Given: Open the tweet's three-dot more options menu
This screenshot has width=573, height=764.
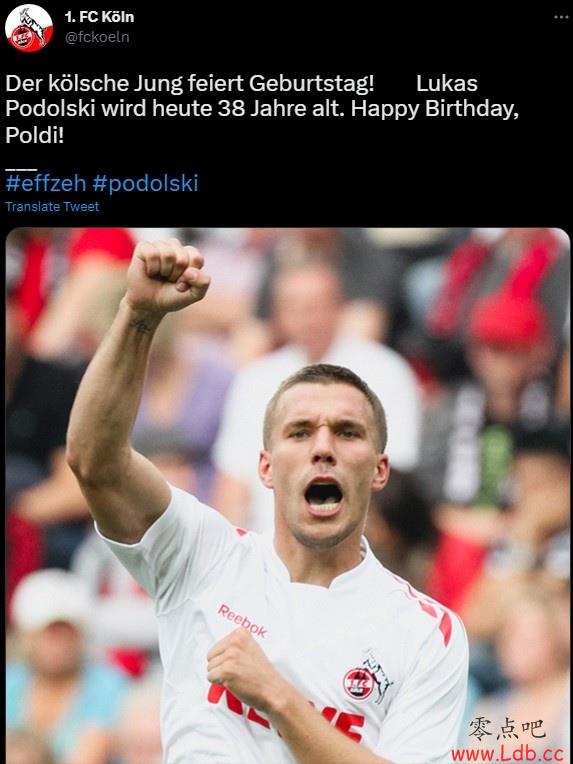Looking at the screenshot, I should [561, 18].
